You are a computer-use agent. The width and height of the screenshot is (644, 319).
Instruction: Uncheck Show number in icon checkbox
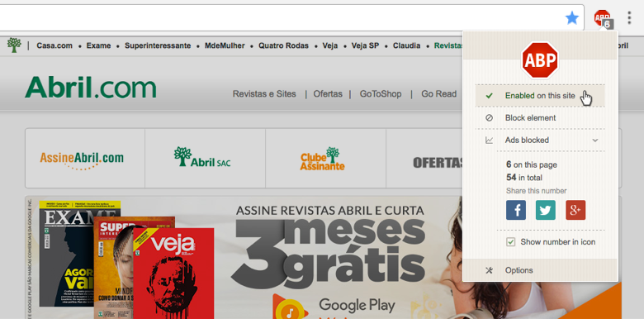pyautogui.click(x=510, y=242)
